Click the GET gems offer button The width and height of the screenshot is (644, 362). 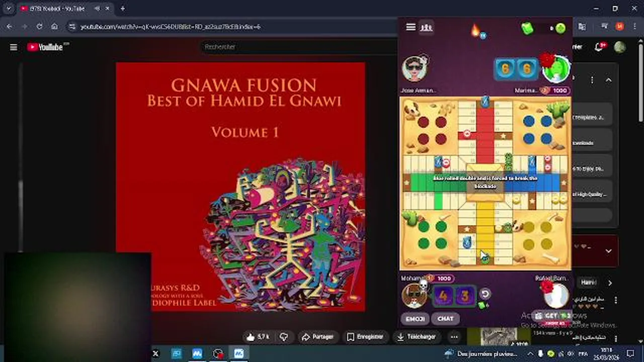click(552, 316)
